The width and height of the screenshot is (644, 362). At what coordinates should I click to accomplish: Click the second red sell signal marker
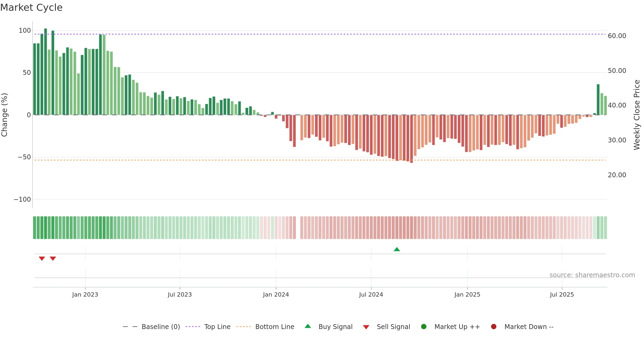tap(53, 258)
